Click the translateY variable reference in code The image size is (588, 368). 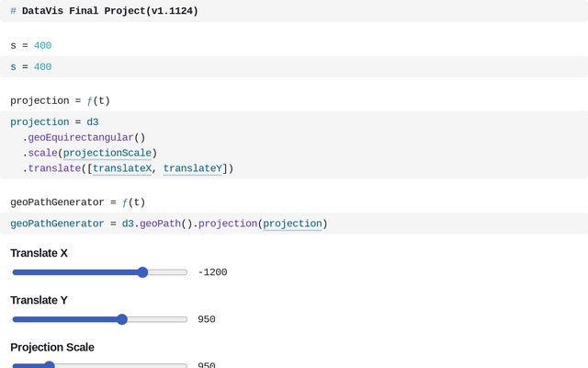[192, 168]
